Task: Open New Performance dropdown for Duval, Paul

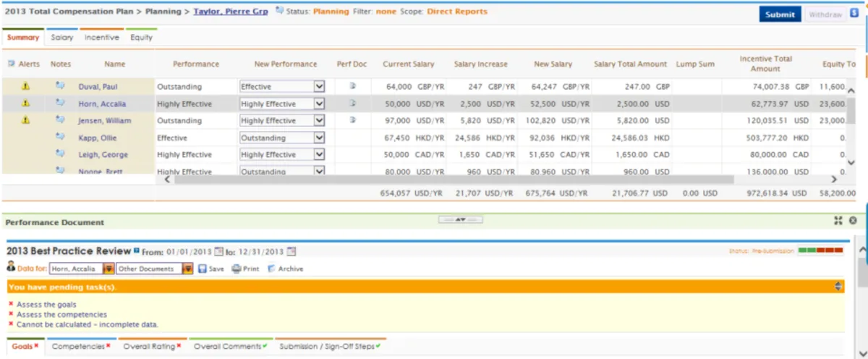Action: pyautogui.click(x=319, y=87)
